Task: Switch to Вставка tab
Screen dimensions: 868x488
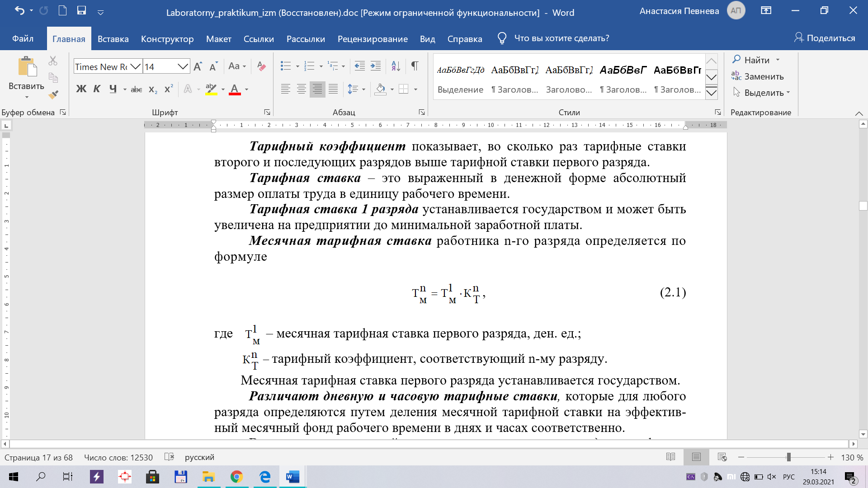Action: pyautogui.click(x=113, y=39)
